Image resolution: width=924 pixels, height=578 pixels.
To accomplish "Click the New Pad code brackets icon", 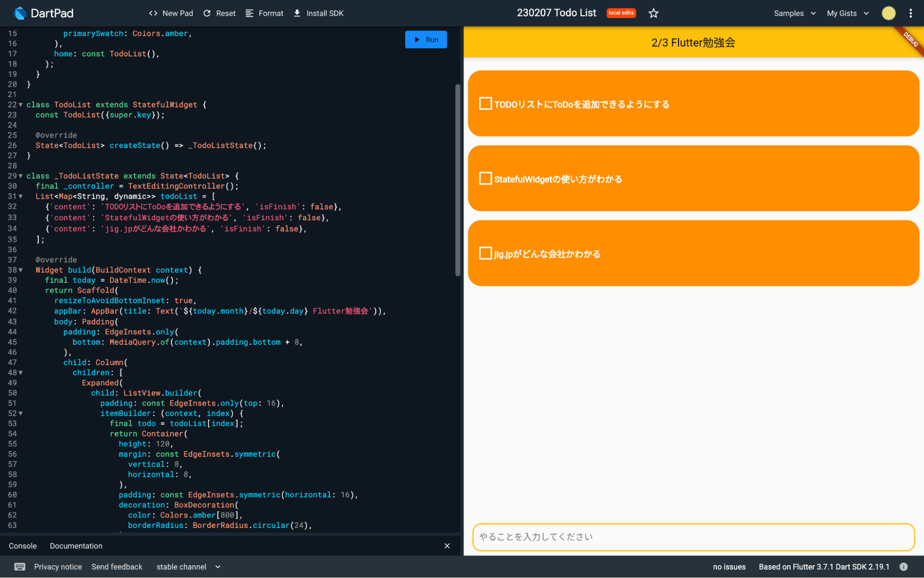I will click(x=153, y=13).
